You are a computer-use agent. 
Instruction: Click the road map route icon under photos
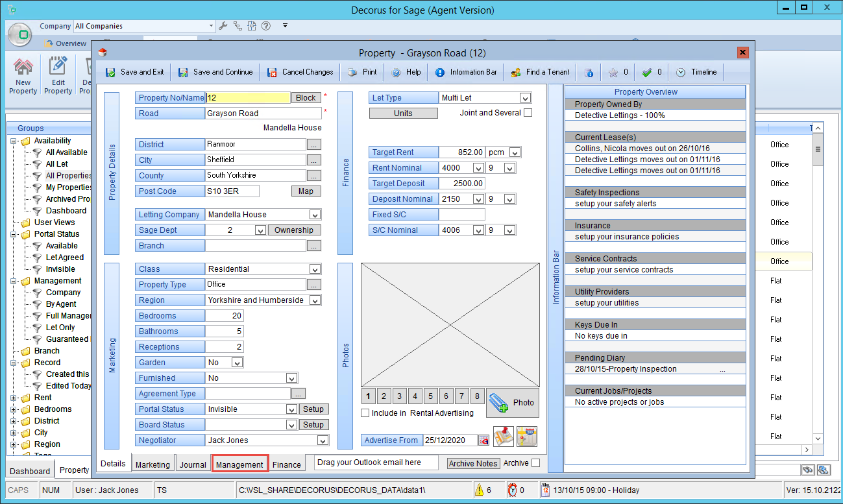point(527,436)
